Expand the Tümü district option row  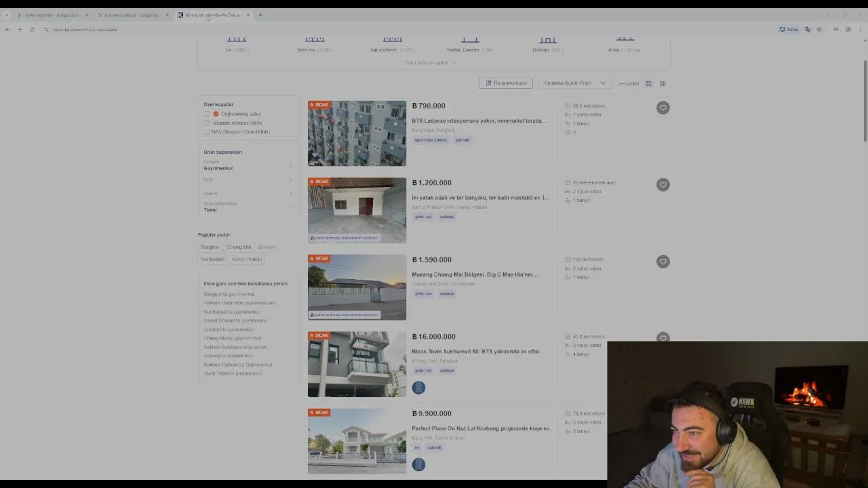tap(248, 207)
